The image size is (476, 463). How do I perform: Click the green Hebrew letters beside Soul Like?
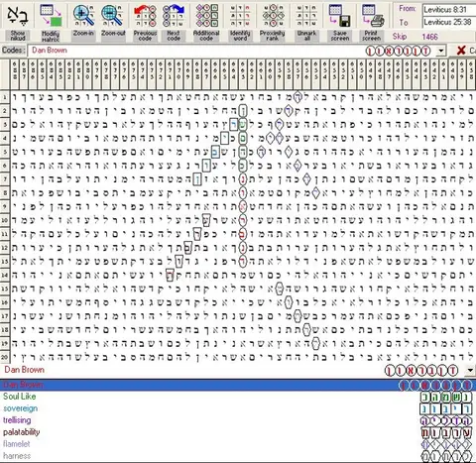(x=446, y=397)
